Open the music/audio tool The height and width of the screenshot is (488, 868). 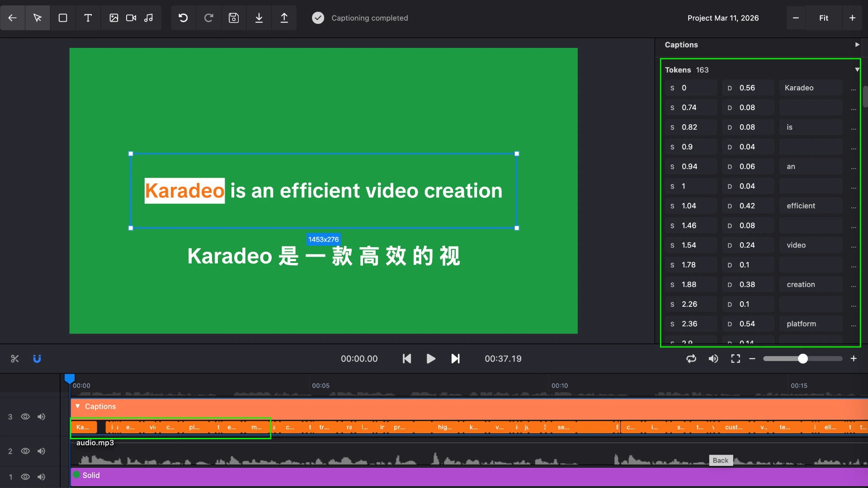tap(148, 18)
